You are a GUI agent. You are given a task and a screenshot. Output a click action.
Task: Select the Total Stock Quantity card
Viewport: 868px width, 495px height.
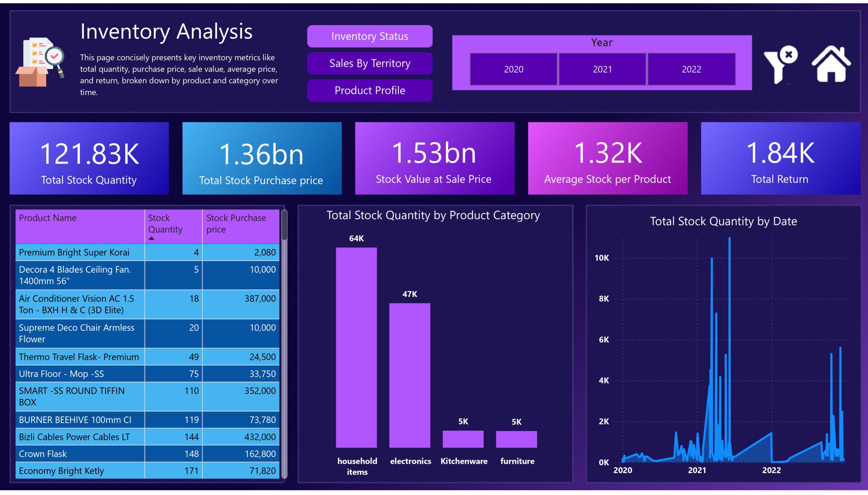89,158
